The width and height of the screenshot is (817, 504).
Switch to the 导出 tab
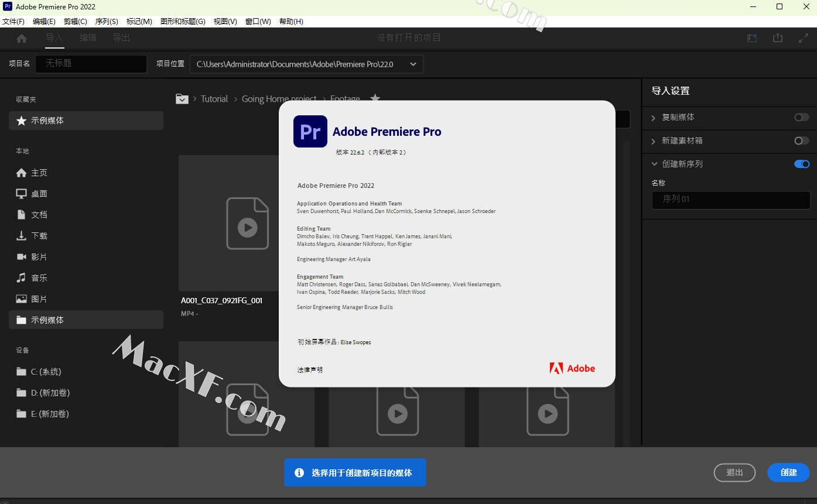[121, 38]
